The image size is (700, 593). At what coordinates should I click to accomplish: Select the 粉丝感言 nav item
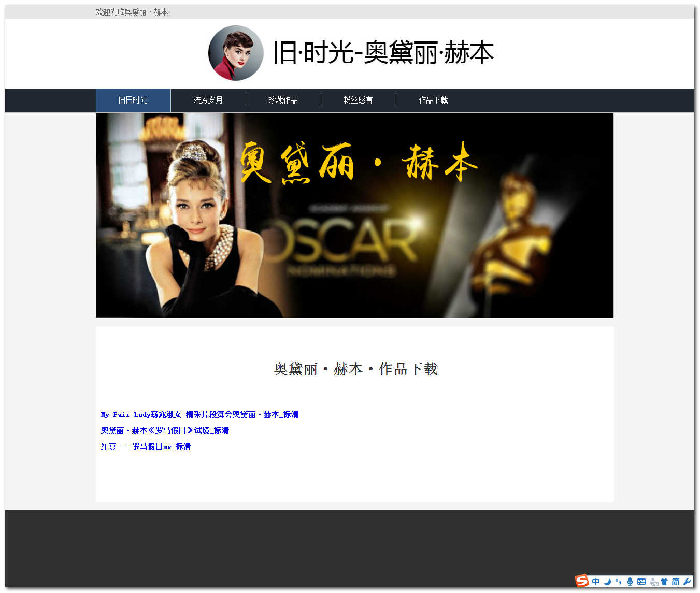pyautogui.click(x=359, y=100)
